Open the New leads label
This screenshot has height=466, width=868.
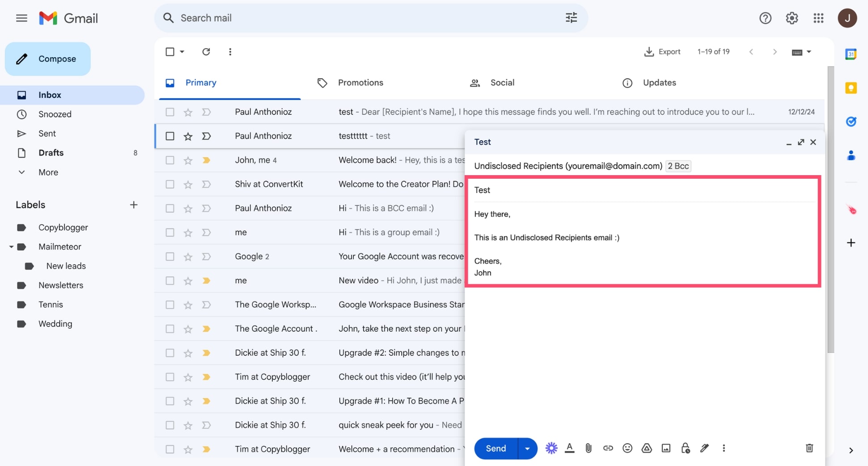[66, 266]
